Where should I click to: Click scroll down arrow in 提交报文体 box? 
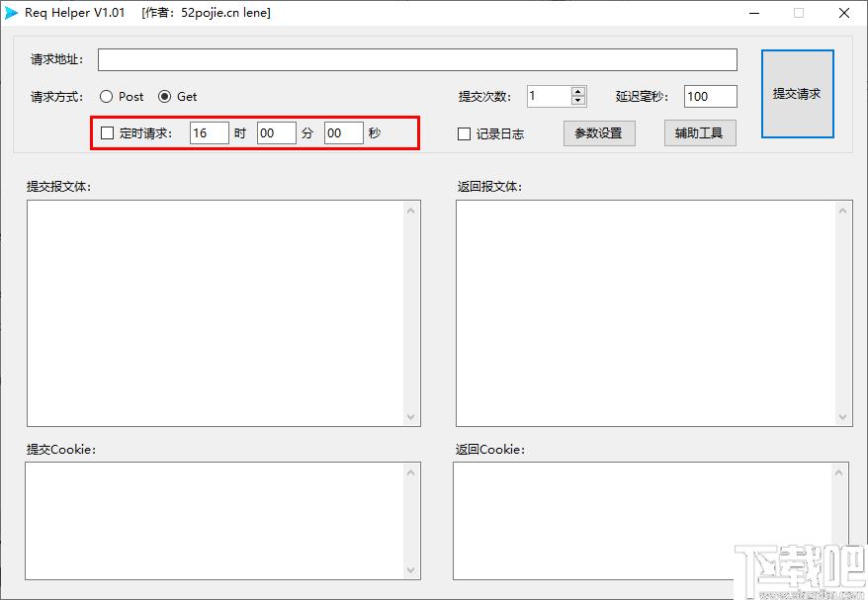(x=410, y=417)
